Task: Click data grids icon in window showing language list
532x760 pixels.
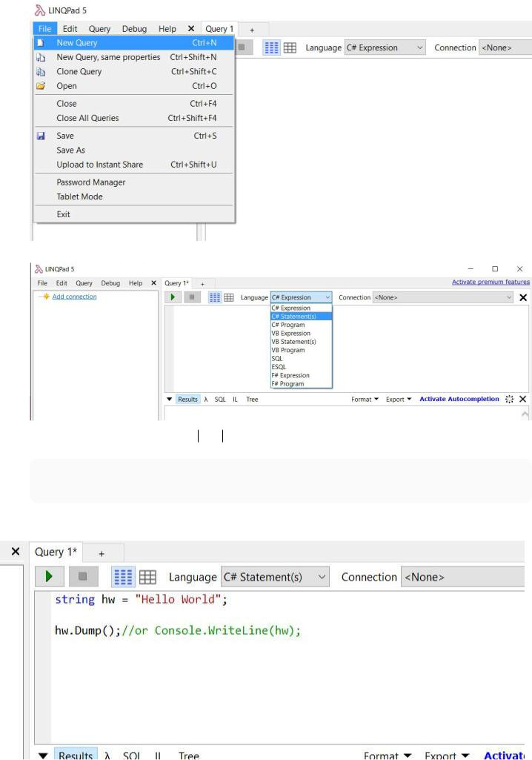Action: pos(229,297)
